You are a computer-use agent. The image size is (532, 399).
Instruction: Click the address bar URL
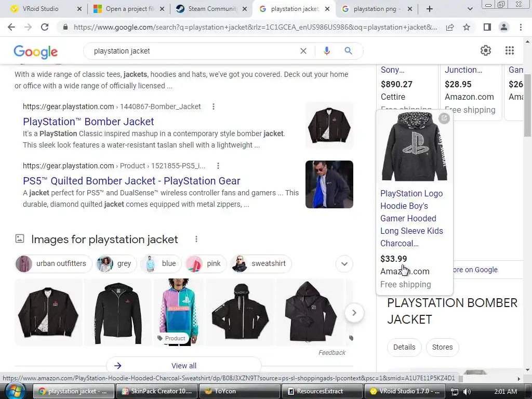click(x=255, y=27)
